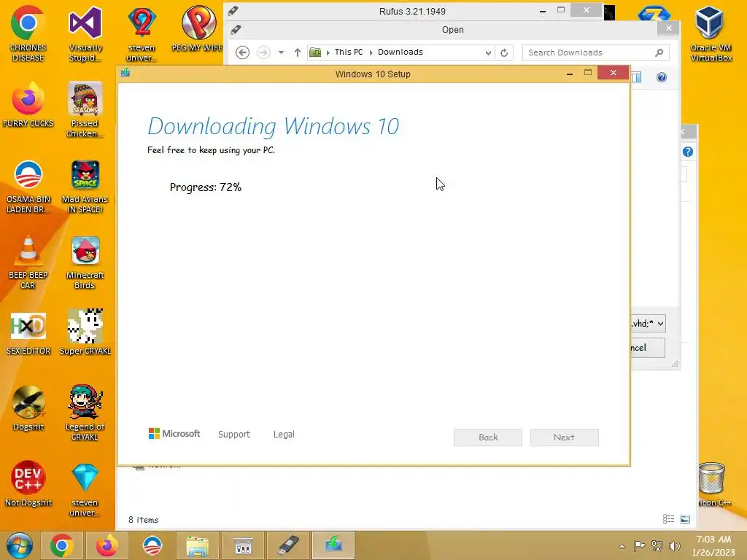Click the Next button in Windows Setup

[x=564, y=437]
